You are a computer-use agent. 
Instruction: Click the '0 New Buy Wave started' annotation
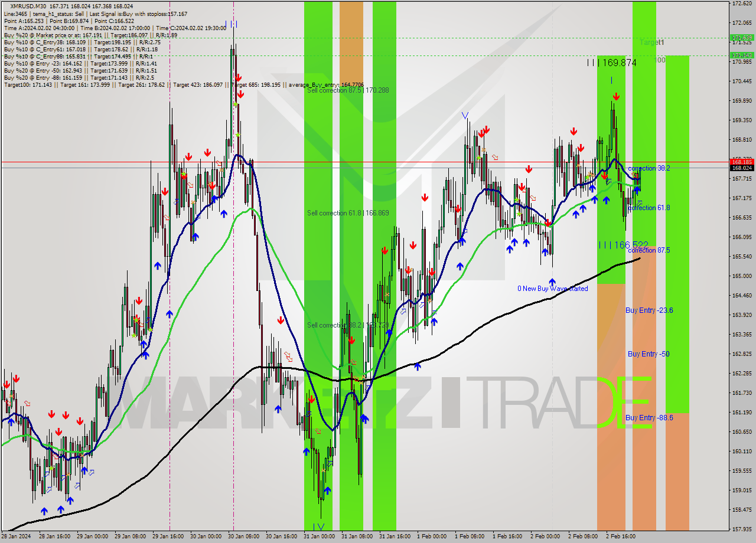click(x=553, y=289)
